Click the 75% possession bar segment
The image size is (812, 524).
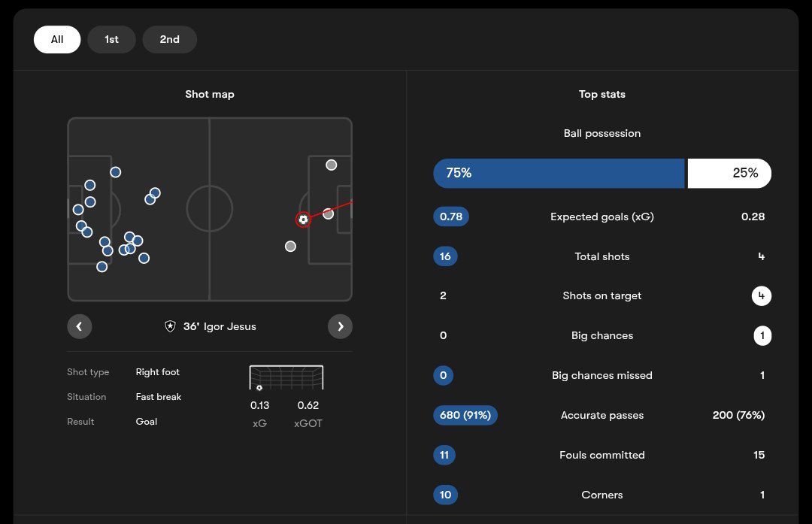pyautogui.click(x=559, y=173)
